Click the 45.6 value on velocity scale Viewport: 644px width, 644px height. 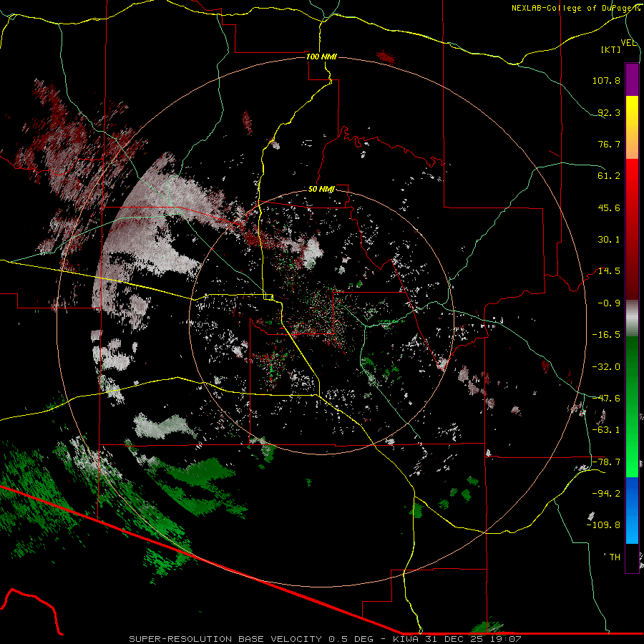[x=609, y=208]
